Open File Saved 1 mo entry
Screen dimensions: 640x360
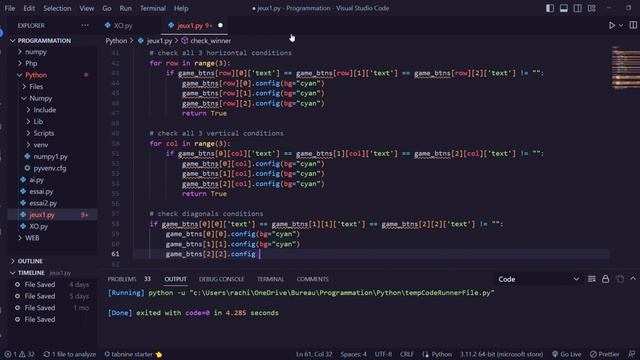click(53, 308)
